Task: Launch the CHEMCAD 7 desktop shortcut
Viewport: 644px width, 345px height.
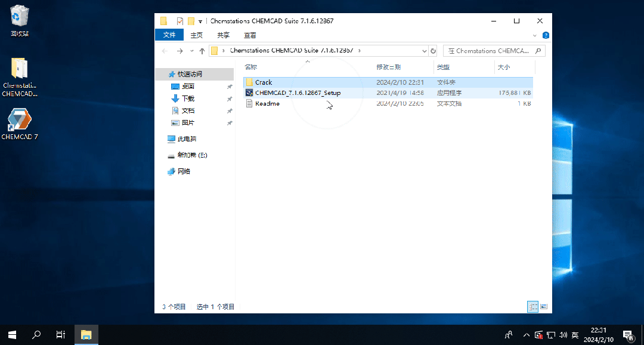Action: click(x=19, y=124)
